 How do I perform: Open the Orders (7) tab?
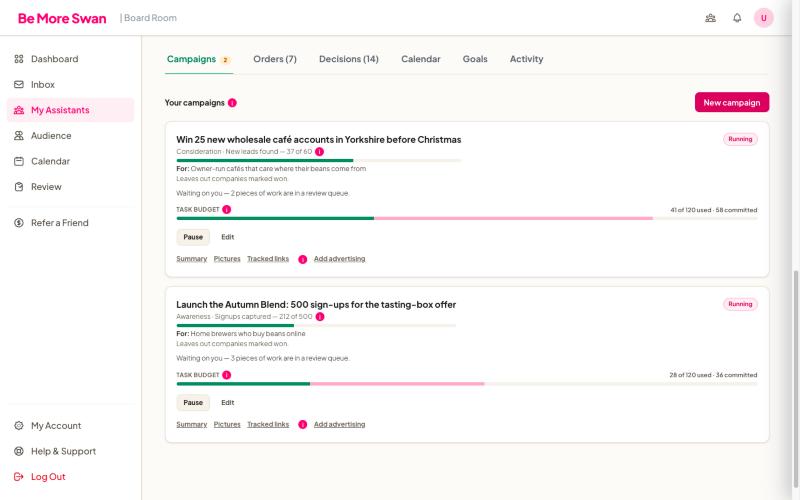click(x=275, y=59)
